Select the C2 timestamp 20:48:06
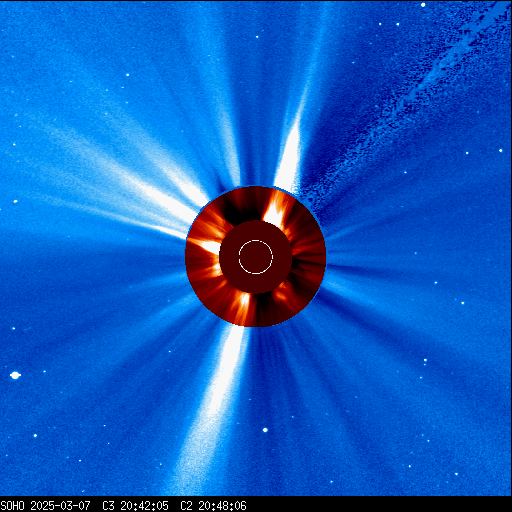The width and height of the screenshot is (512, 512). (x=222, y=506)
